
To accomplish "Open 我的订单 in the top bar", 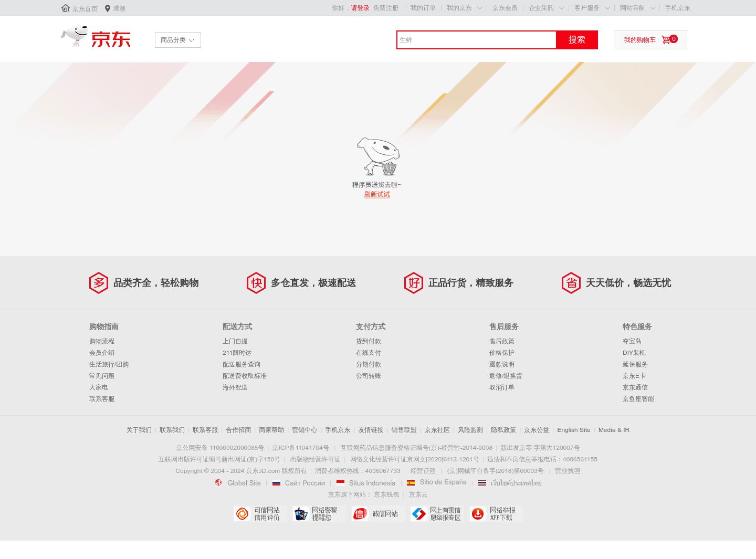I will 423,8.
